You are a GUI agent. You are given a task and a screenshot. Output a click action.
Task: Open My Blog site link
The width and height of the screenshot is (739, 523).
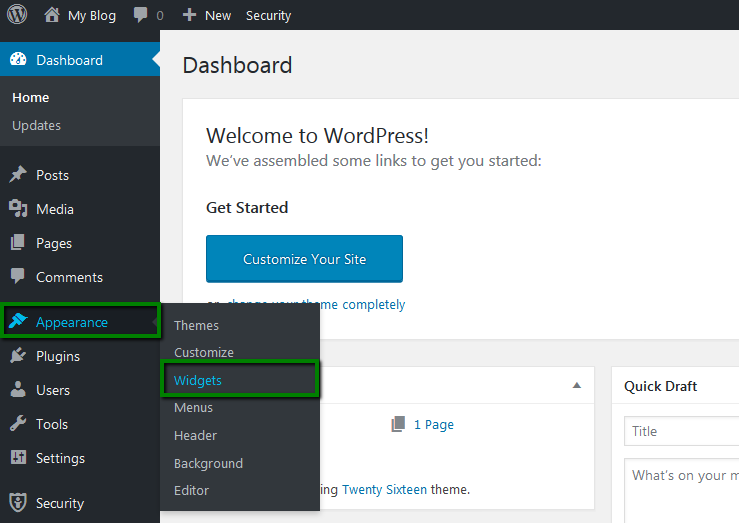91,16
